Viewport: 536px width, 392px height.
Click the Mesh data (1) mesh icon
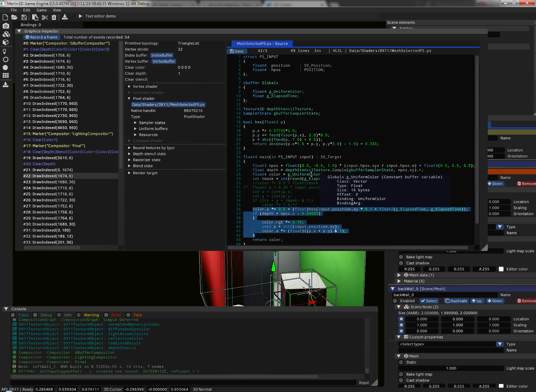(x=406, y=275)
